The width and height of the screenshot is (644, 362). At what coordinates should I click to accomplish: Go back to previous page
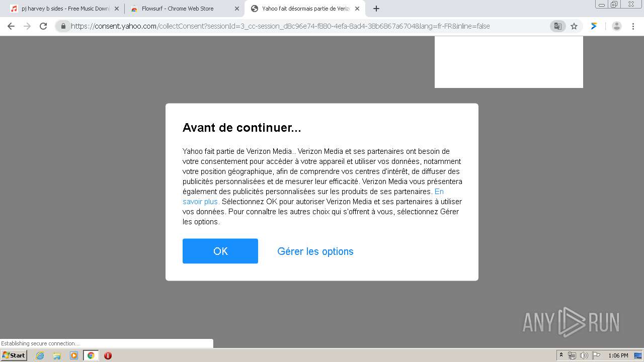[11, 26]
